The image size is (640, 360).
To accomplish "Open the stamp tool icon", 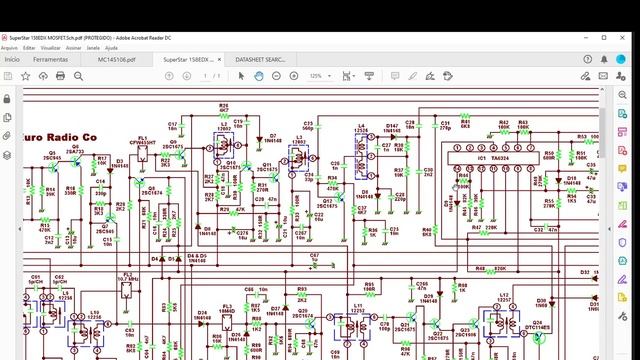I will tap(448, 76).
